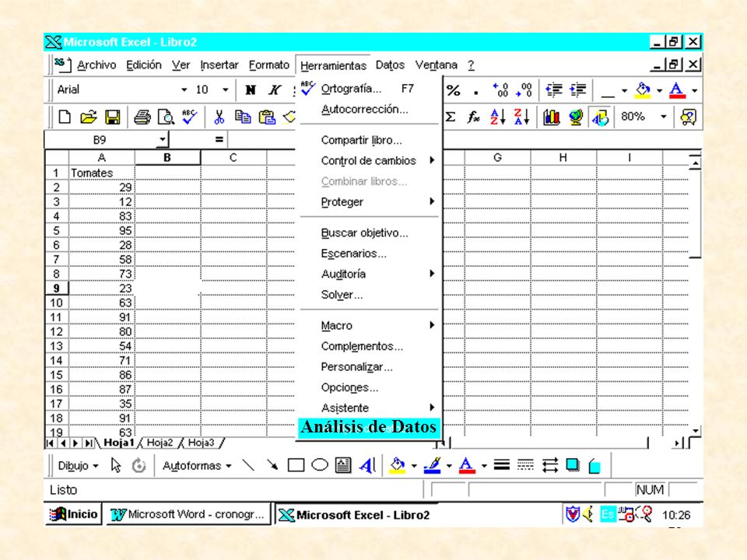This screenshot has height=560, width=747.
Task: Open the Autoformas dropdown
Action: (x=197, y=465)
